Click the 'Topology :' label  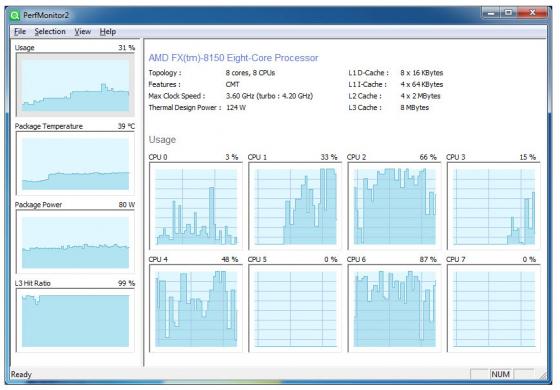pyautogui.click(x=165, y=73)
